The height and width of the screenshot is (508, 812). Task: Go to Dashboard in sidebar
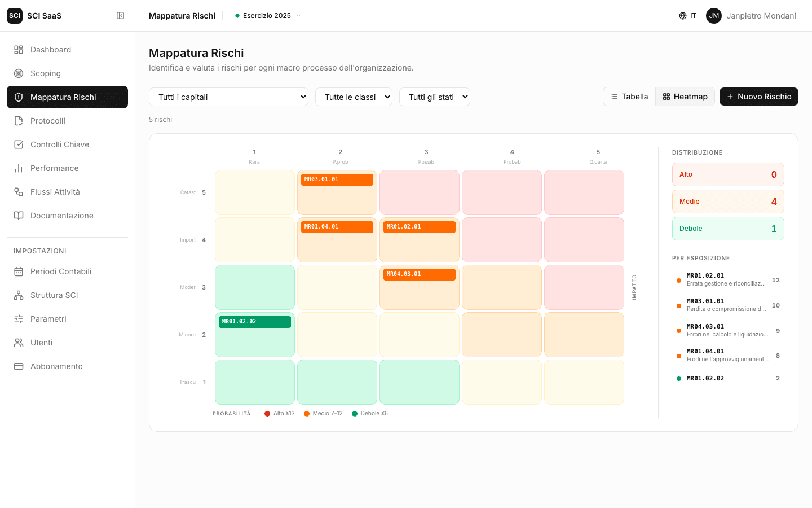pos(67,50)
